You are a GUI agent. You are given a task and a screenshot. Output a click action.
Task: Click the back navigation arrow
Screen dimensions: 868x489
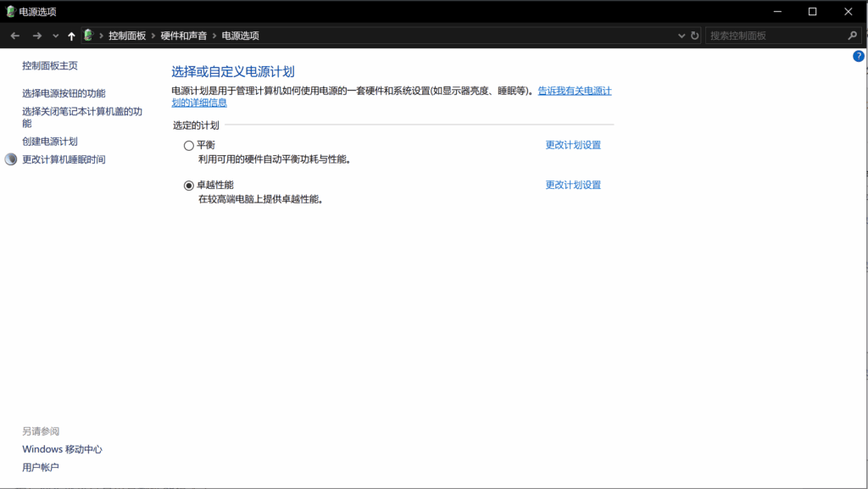coord(14,36)
